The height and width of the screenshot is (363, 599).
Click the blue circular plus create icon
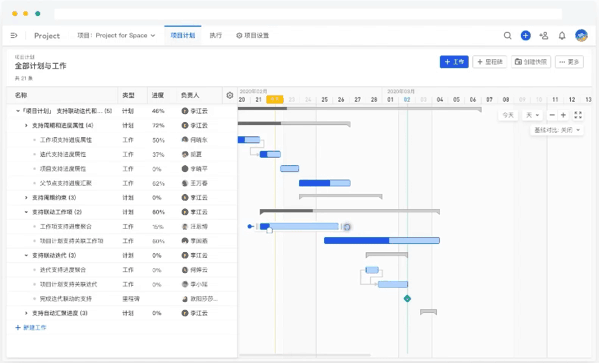click(526, 36)
